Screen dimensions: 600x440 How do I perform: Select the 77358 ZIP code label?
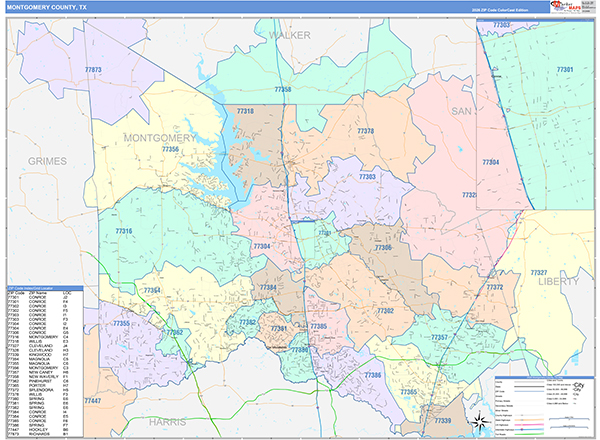point(283,90)
